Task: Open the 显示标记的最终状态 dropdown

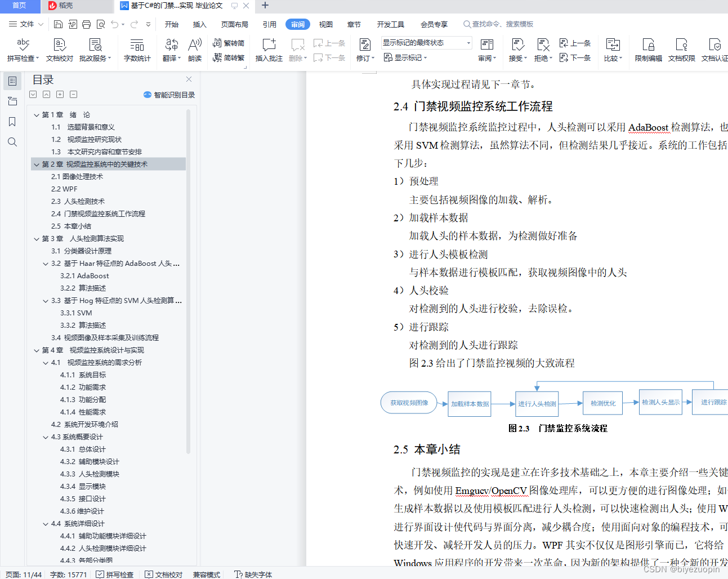Action: coord(427,43)
